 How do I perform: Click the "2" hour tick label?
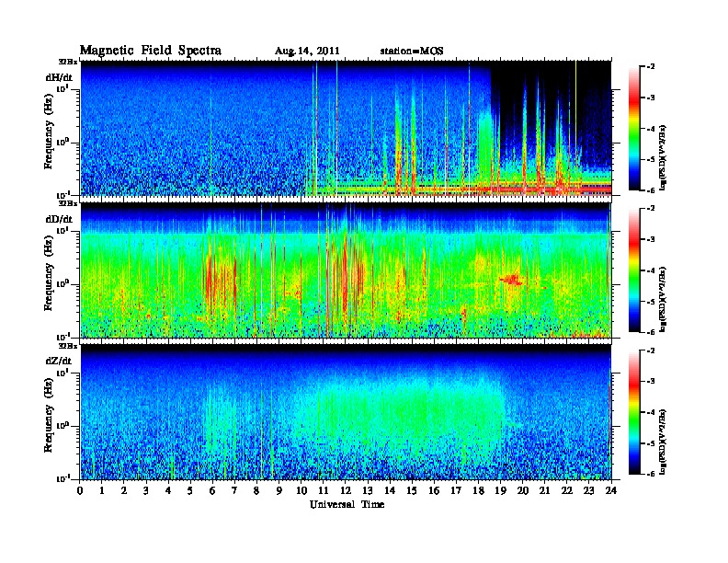(124, 491)
